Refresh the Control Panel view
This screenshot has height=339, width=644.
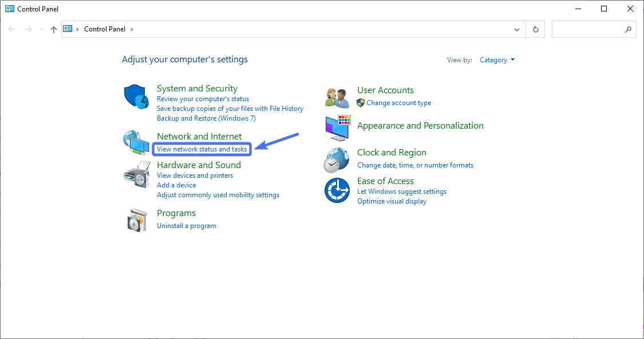click(536, 30)
